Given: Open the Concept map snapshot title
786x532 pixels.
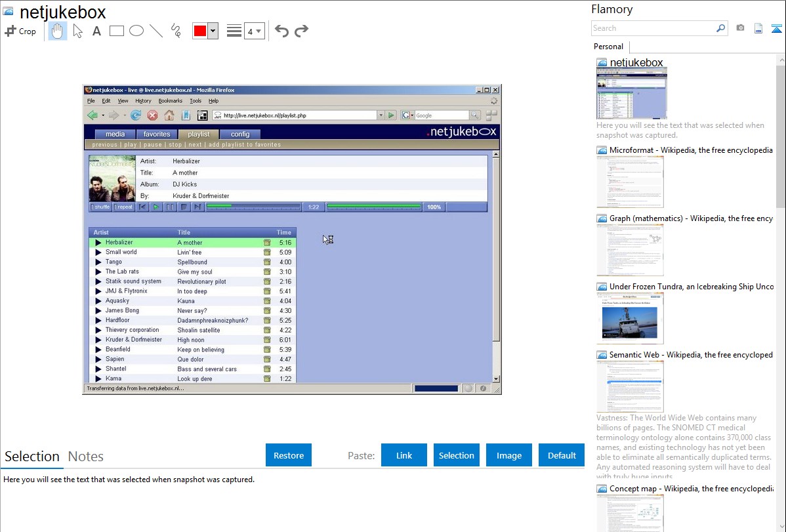Looking at the screenshot, I should tap(692, 489).
